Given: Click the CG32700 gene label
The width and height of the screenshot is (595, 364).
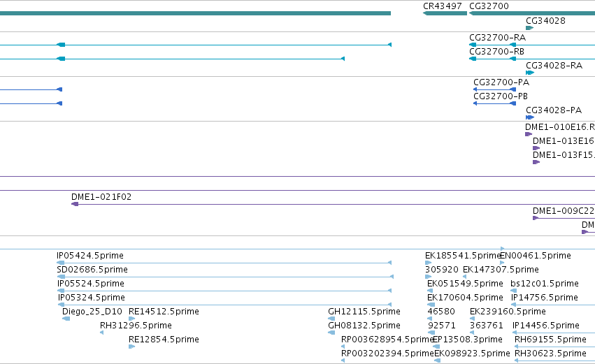Looking at the screenshot, I should (489, 6).
